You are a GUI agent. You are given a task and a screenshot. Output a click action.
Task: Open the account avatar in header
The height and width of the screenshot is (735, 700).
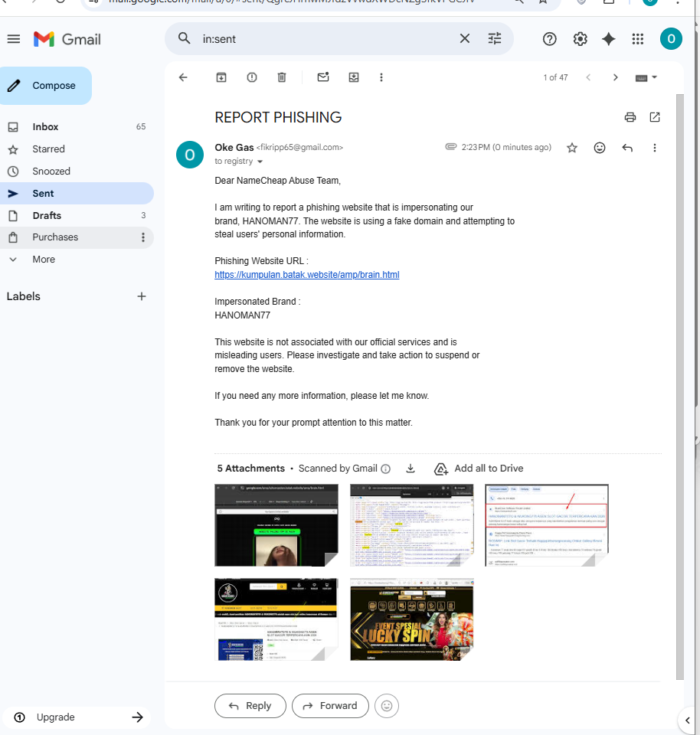coord(671,39)
